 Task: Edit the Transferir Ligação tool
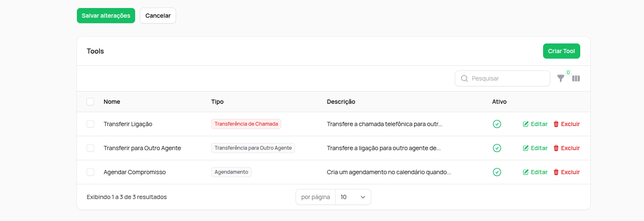tap(535, 124)
